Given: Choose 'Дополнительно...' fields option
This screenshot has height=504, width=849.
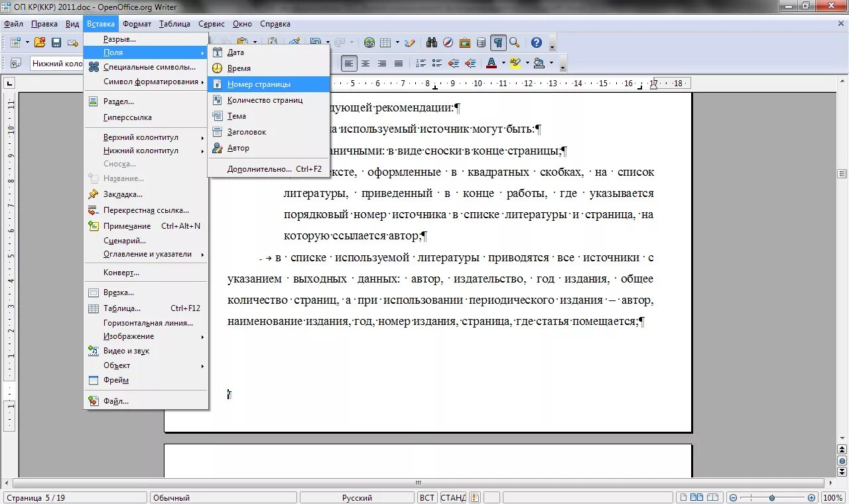Looking at the screenshot, I should pos(269,169).
